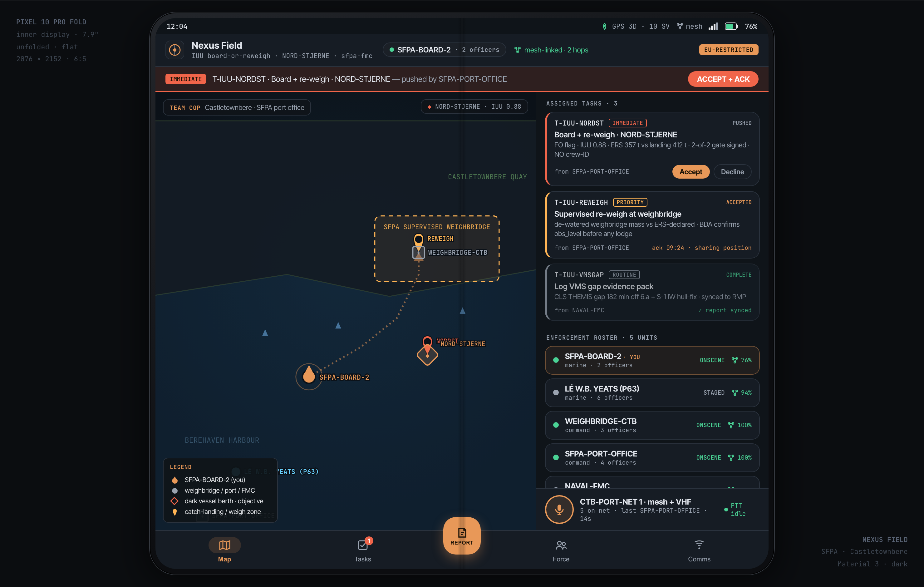Image resolution: width=924 pixels, height=587 pixels.
Task: Tap the NORD-STJERNE IUU 0.88 map chip
Action: click(x=474, y=107)
